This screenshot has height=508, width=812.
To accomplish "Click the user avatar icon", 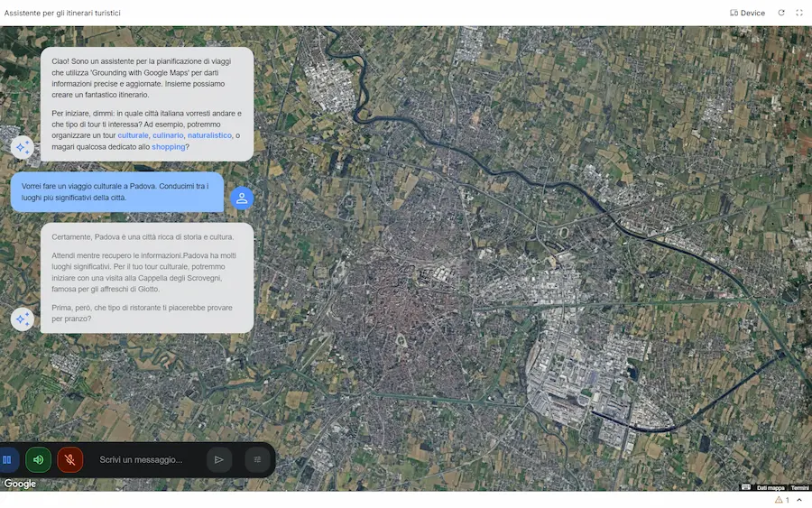I will click(242, 198).
